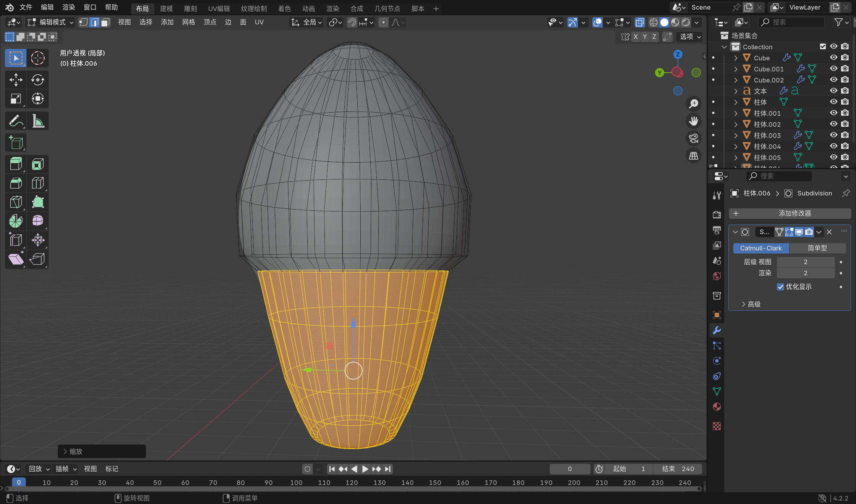Hide the Cube.001 object with eye icon
This screenshot has height=504, width=856.
[833, 69]
